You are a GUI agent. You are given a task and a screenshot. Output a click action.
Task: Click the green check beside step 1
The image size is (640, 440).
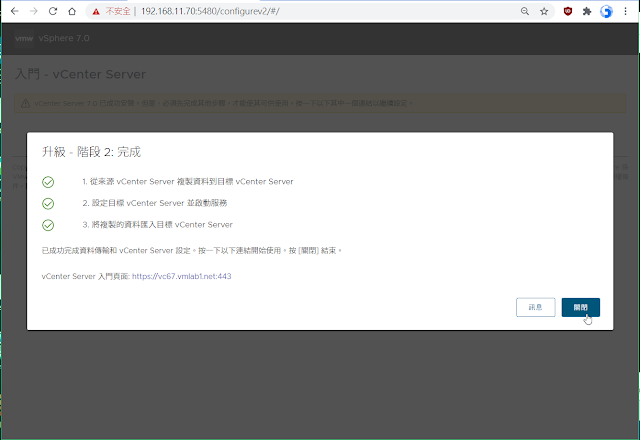(48, 182)
